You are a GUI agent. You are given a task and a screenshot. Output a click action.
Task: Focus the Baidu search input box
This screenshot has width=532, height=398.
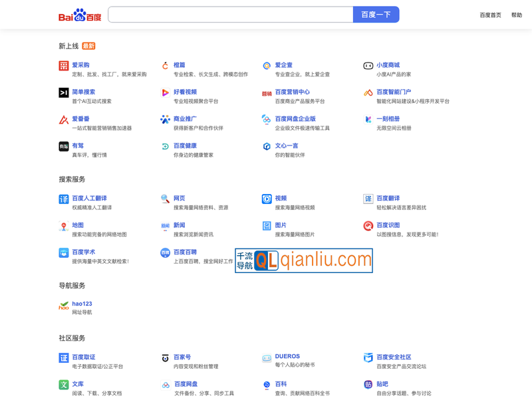pyautogui.click(x=230, y=15)
